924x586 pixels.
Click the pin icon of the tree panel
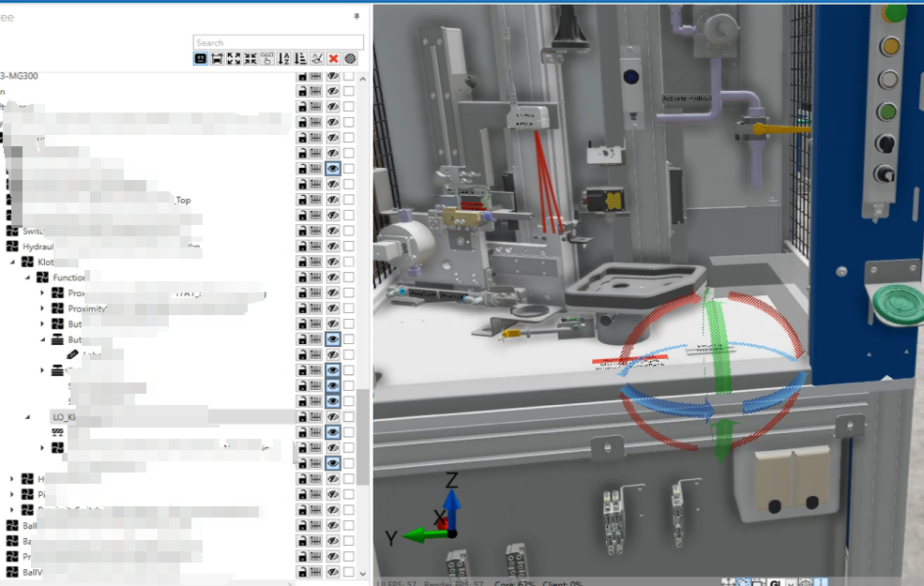(356, 17)
